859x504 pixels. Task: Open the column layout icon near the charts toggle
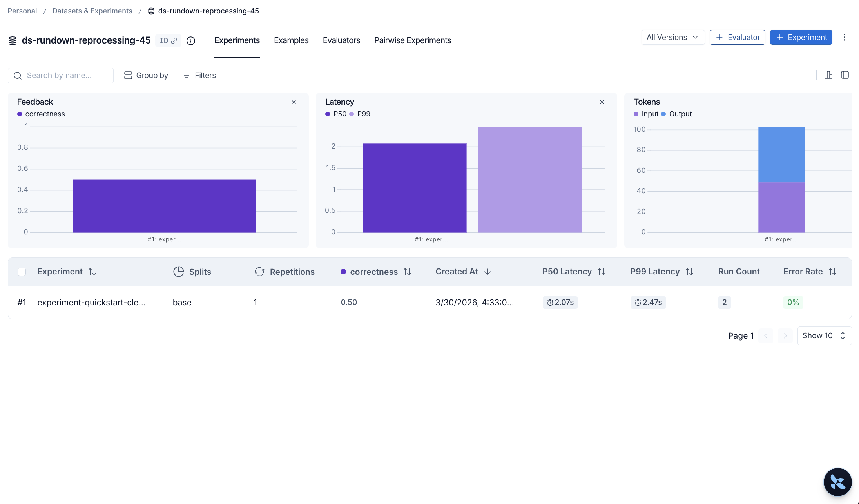tap(845, 75)
